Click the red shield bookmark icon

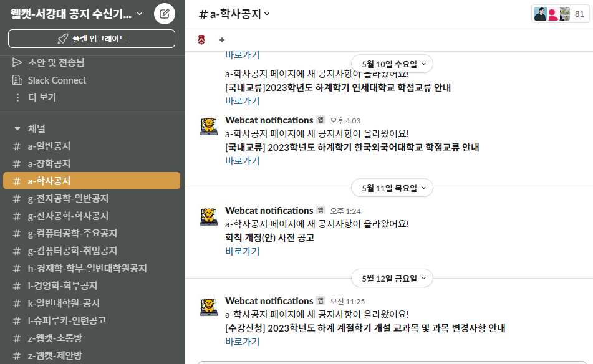[x=201, y=40]
